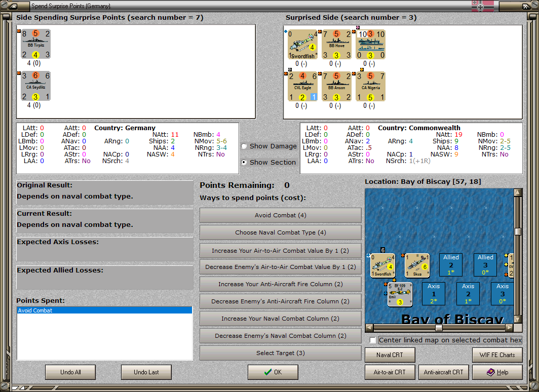Image resolution: width=539 pixels, height=392 pixels.
Task: Open the Anti-aircraft CRT chart
Action: tap(443, 372)
